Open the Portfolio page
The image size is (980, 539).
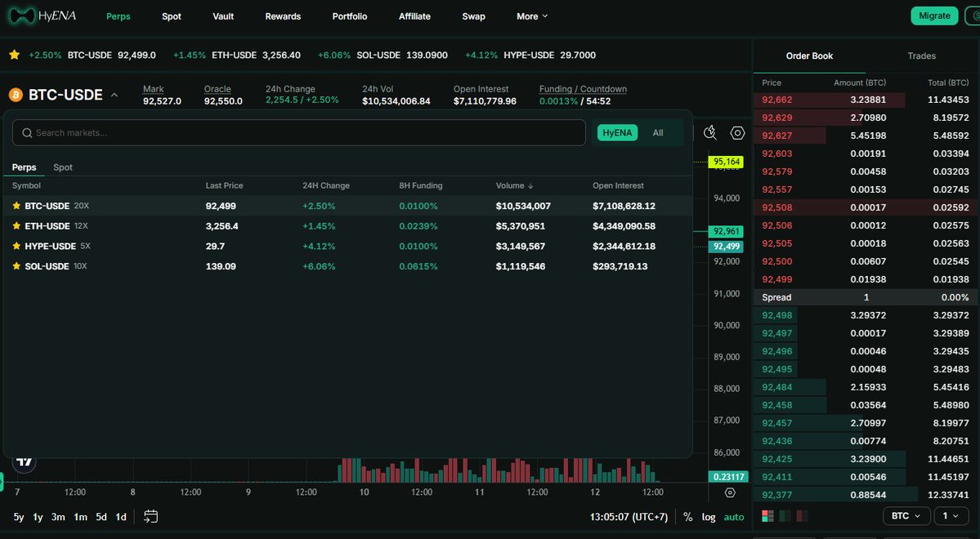[349, 16]
